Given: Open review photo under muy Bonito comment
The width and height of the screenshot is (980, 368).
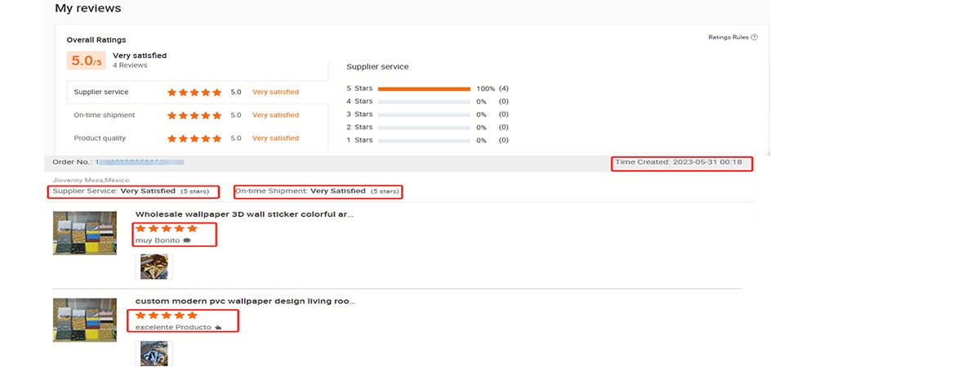Looking at the screenshot, I should (x=154, y=267).
